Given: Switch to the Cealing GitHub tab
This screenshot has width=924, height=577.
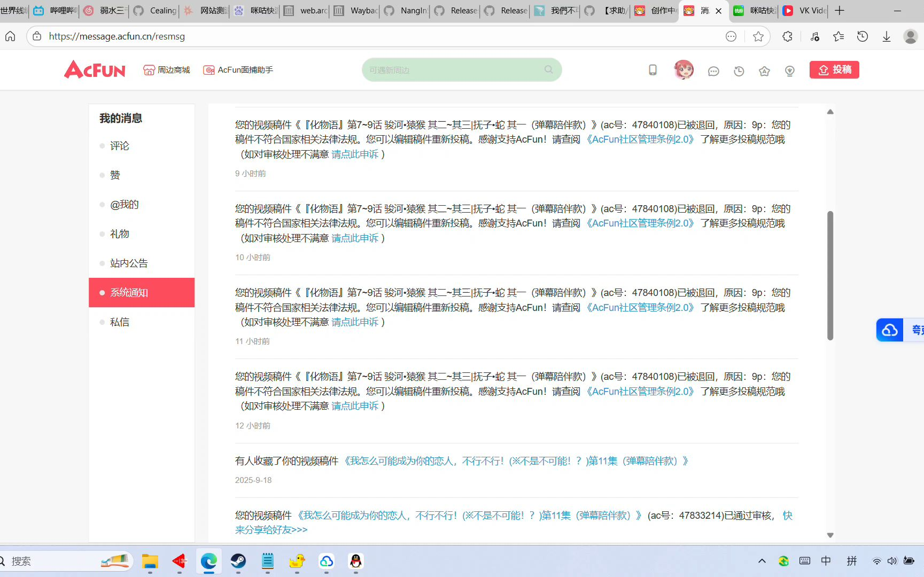Looking at the screenshot, I should click(155, 11).
